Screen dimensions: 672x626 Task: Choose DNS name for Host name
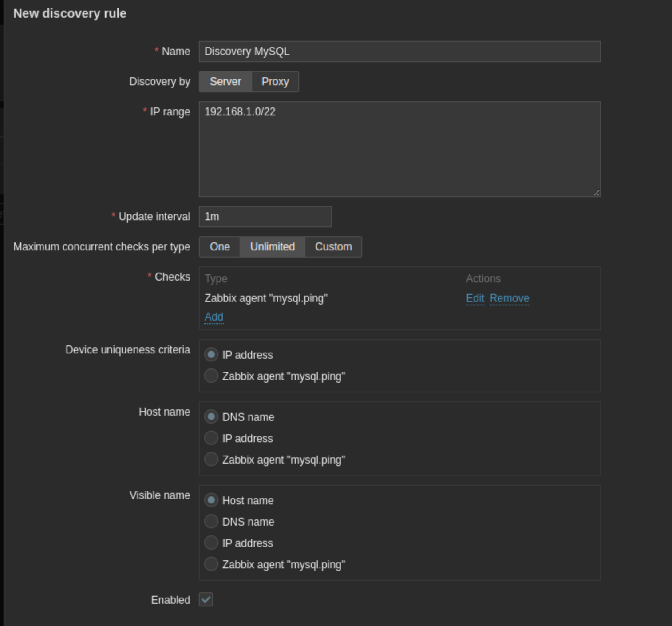(211, 417)
